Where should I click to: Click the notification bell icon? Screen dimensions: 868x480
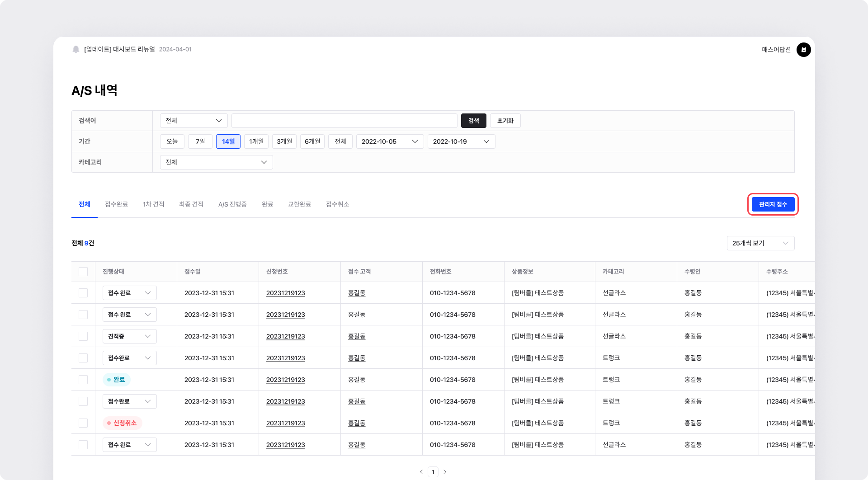[76, 49]
